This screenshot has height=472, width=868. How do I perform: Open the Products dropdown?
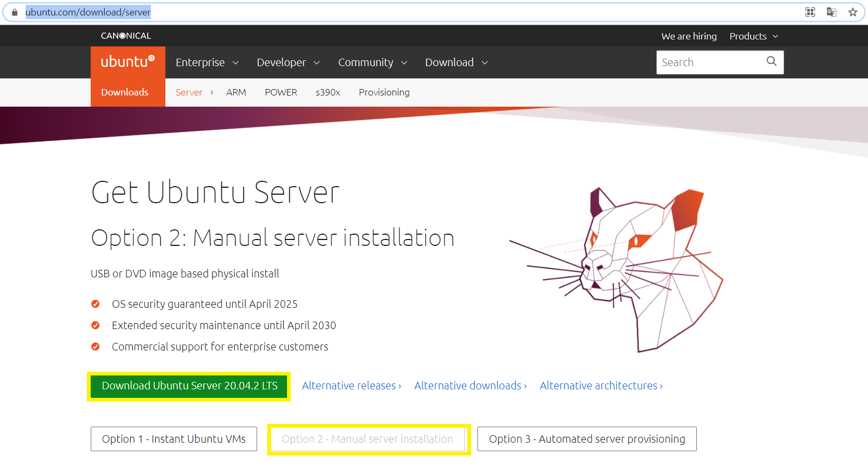[754, 36]
